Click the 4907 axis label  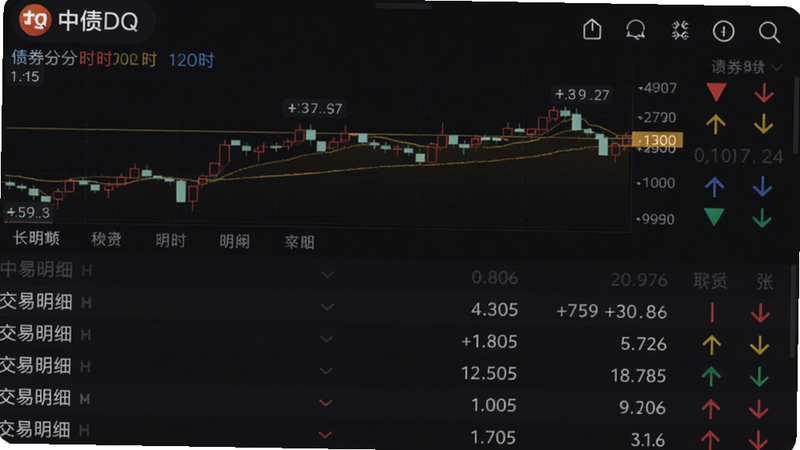tap(658, 88)
